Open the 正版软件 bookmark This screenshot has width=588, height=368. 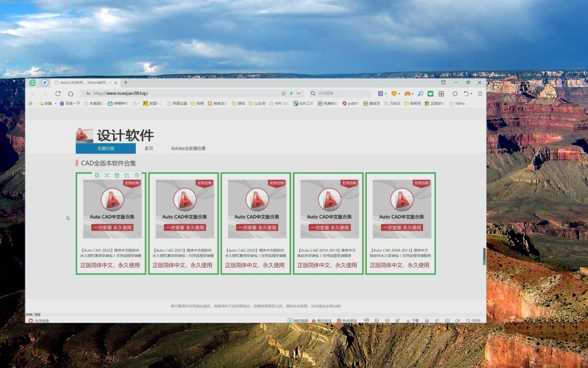click(x=435, y=103)
